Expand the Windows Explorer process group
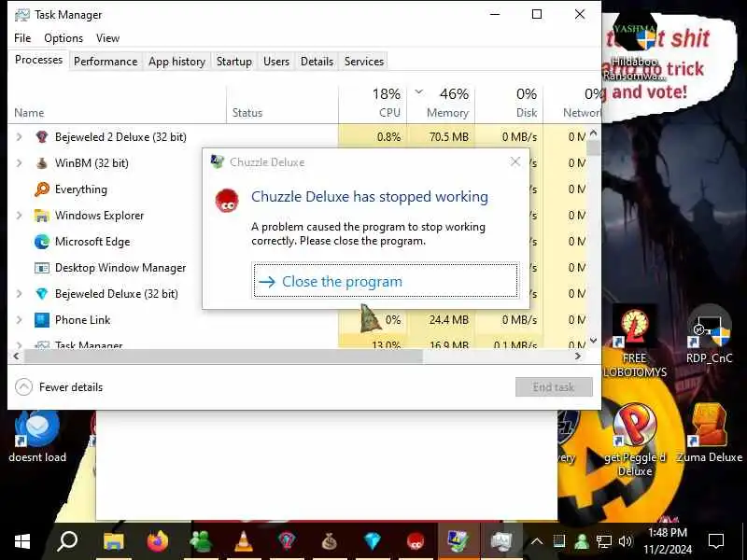The width and height of the screenshot is (747, 560). pyautogui.click(x=19, y=216)
